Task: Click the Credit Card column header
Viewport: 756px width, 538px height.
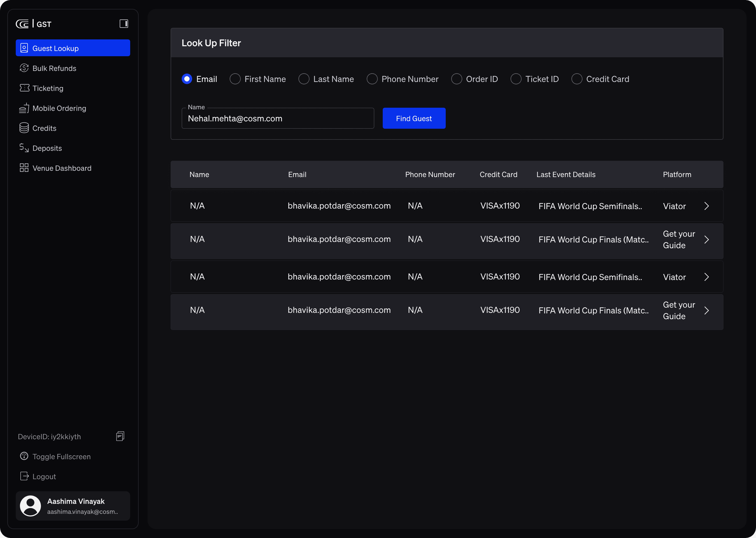Action: pos(498,174)
